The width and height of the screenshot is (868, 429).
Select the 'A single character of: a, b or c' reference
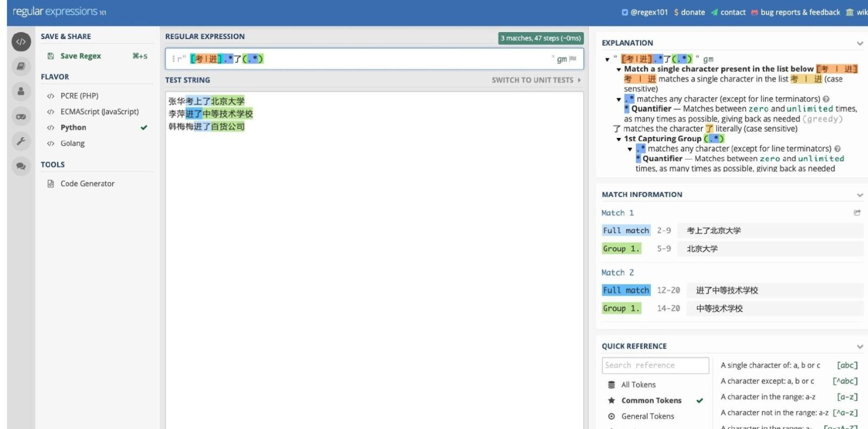pos(789,365)
